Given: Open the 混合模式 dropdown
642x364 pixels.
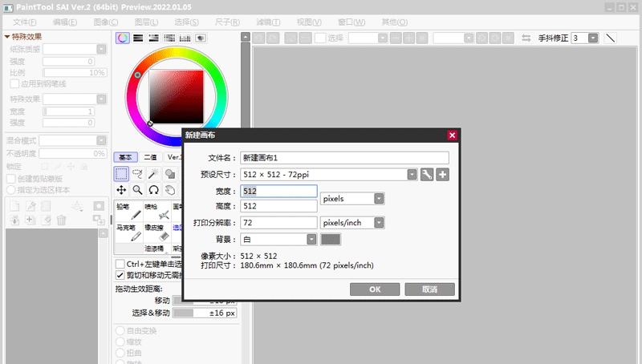Looking at the screenshot, I should [102, 140].
